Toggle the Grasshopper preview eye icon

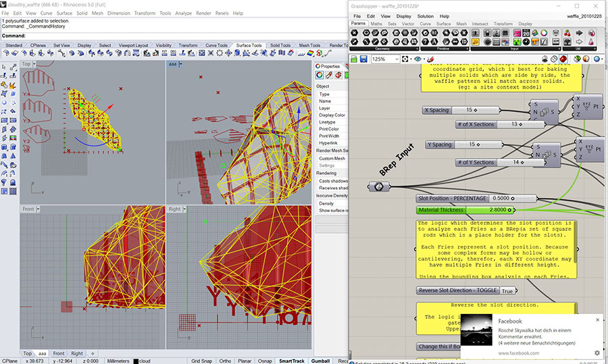point(417,59)
